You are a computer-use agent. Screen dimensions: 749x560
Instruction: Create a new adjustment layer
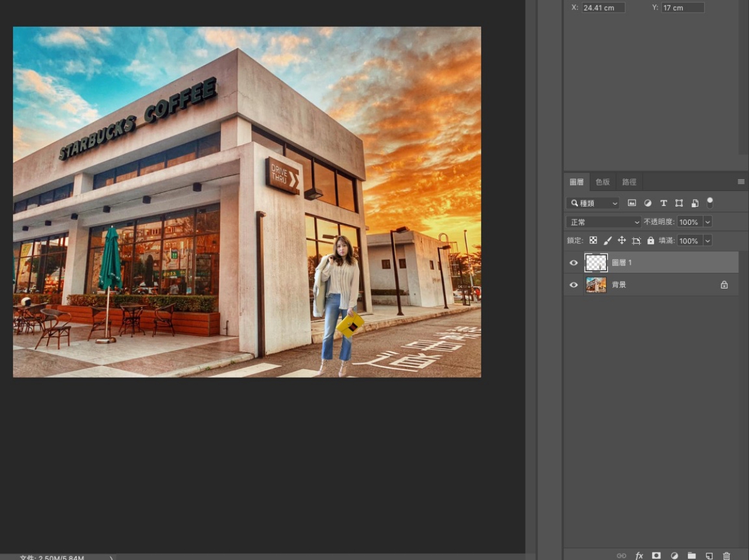pos(674,555)
